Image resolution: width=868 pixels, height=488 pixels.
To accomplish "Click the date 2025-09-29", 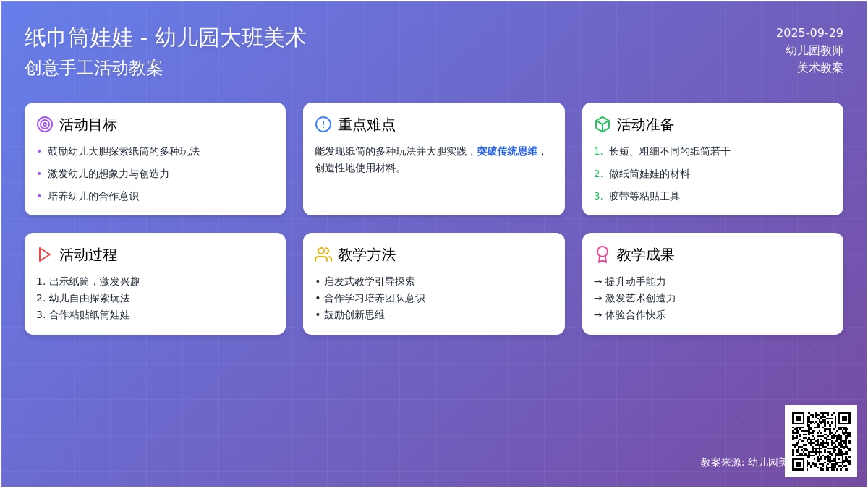I will click(x=809, y=33).
